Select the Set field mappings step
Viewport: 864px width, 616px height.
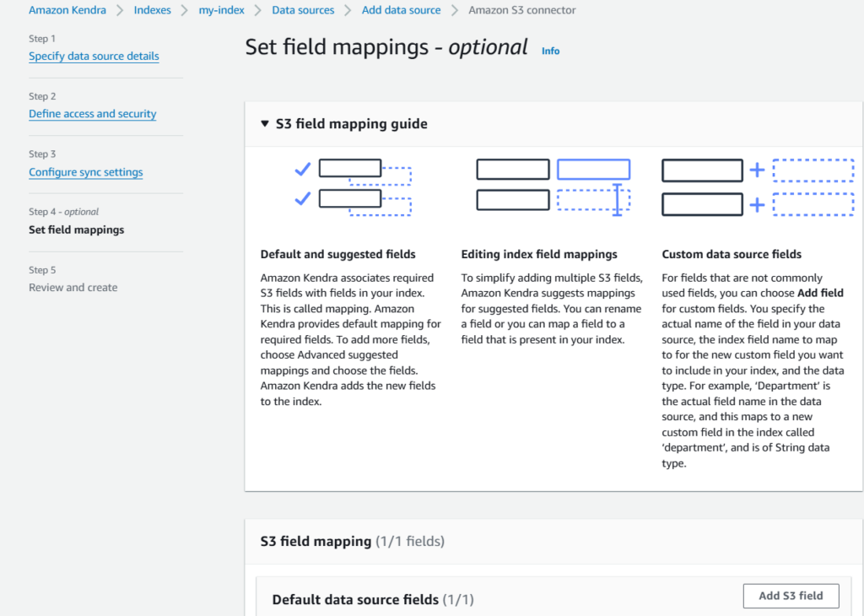click(76, 230)
